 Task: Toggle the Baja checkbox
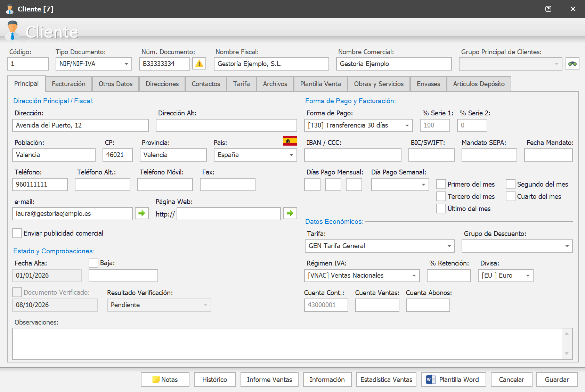(94, 263)
